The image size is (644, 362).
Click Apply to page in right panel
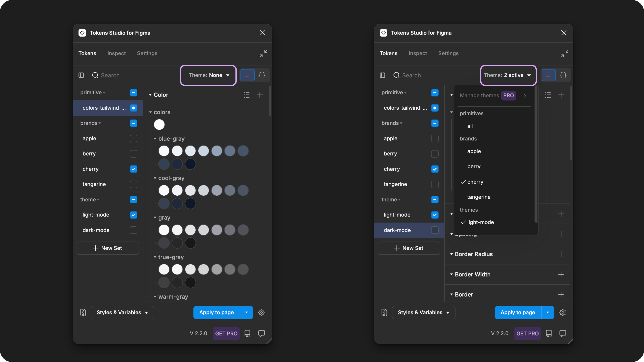[518, 312]
